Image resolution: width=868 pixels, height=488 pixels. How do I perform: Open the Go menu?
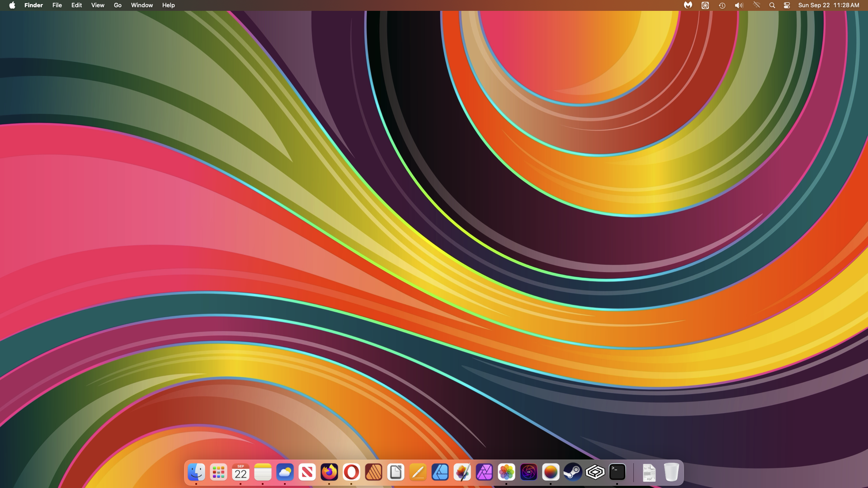(x=118, y=5)
